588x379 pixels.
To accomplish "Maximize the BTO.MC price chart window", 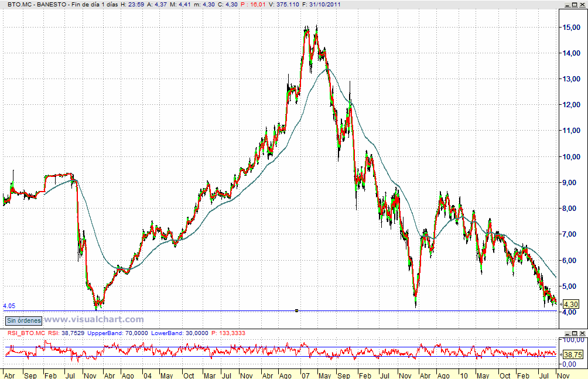I will click(575, 5).
